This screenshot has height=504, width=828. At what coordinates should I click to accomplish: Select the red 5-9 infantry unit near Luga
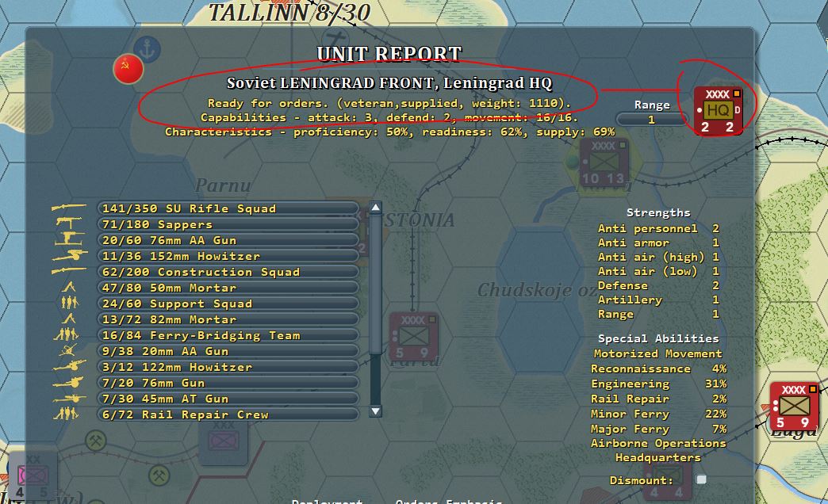[794, 407]
